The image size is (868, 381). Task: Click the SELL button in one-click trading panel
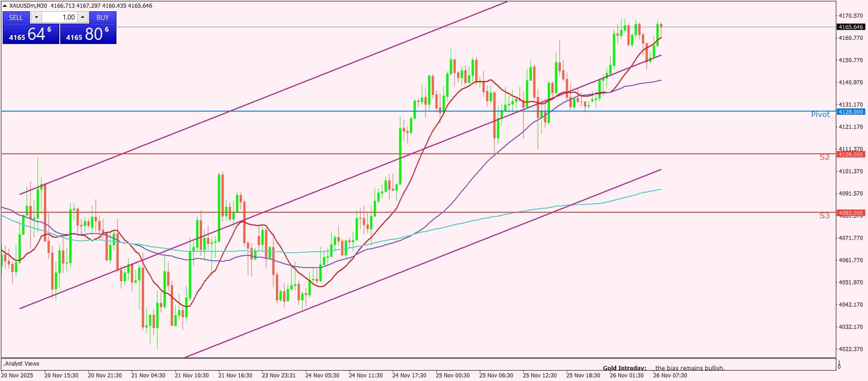click(16, 17)
